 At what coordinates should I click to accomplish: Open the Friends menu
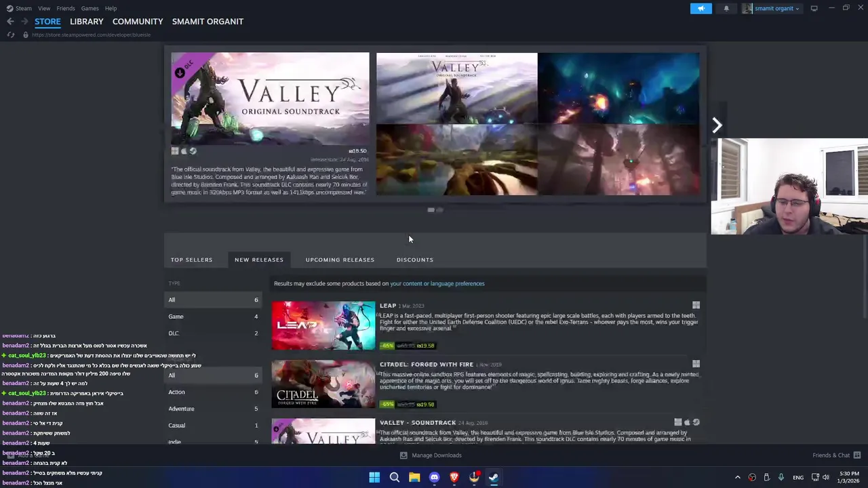point(66,8)
